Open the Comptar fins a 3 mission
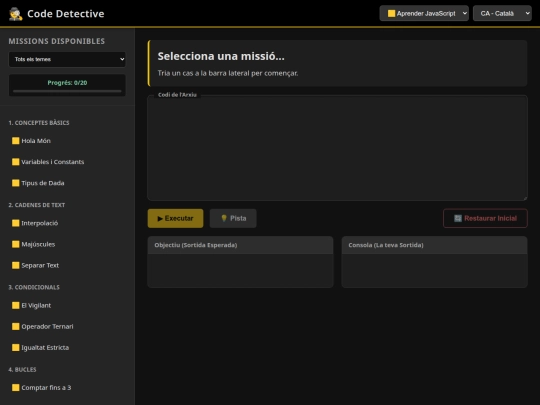Screen dimensions: 540x405 [x=67, y=388]
